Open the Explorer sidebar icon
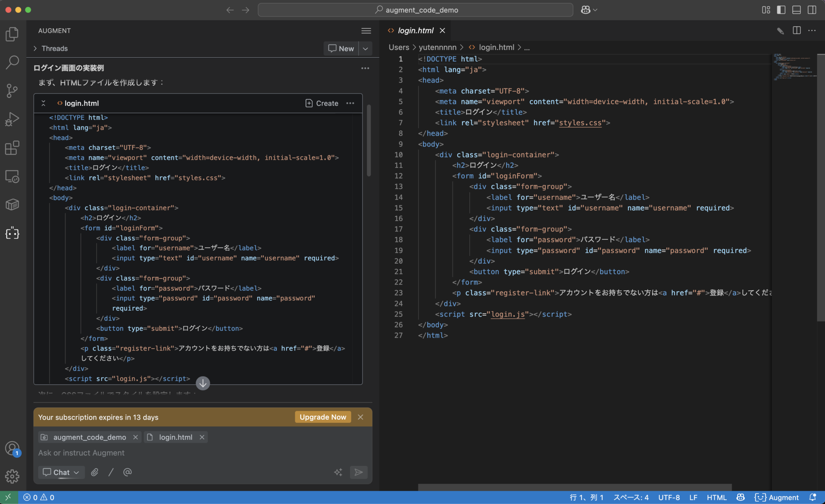 click(12, 34)
